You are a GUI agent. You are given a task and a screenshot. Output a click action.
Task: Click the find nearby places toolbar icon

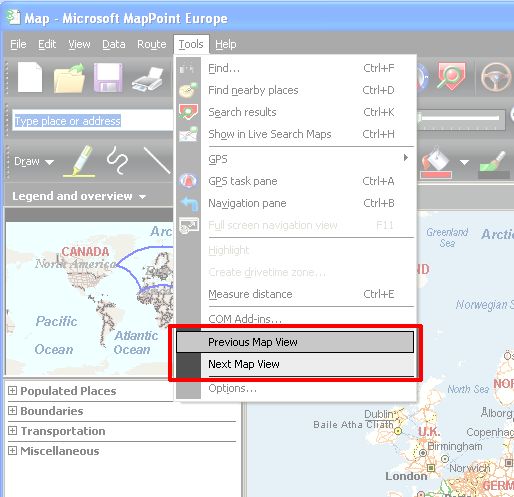451,77
